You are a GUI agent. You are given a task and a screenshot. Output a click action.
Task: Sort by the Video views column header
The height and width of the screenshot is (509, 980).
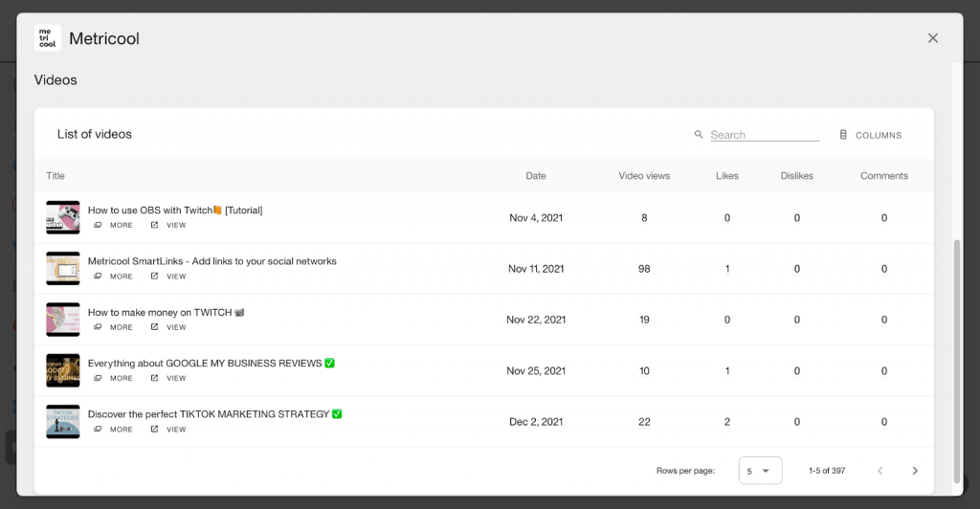click(644, 175)
